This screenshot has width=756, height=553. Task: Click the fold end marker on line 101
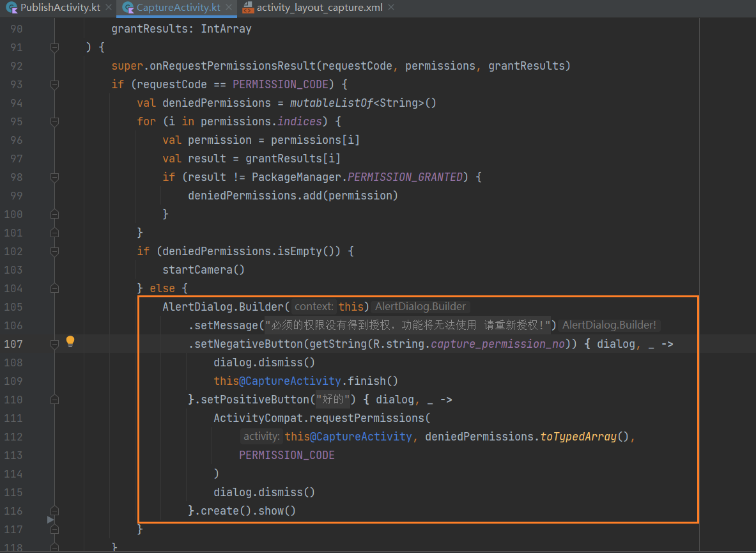tap(54, 233)
